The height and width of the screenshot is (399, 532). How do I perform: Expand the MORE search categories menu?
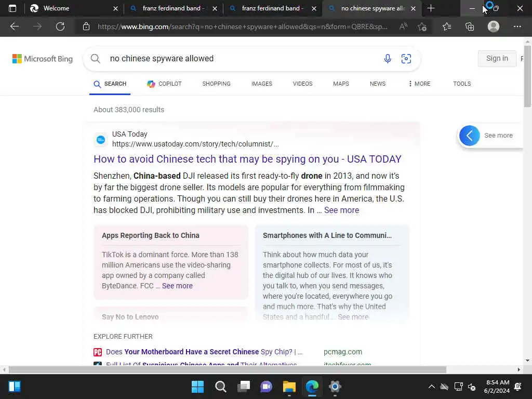click(419, 84)
